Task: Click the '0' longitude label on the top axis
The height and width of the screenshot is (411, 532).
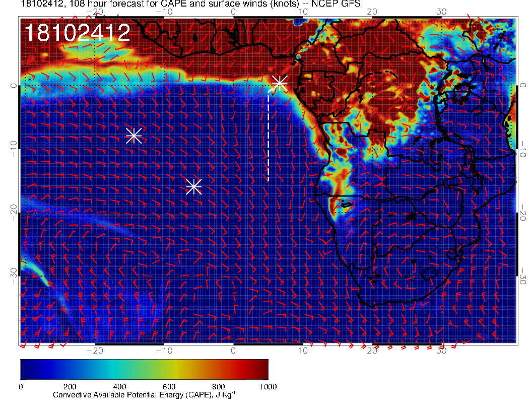Action: 233,12
